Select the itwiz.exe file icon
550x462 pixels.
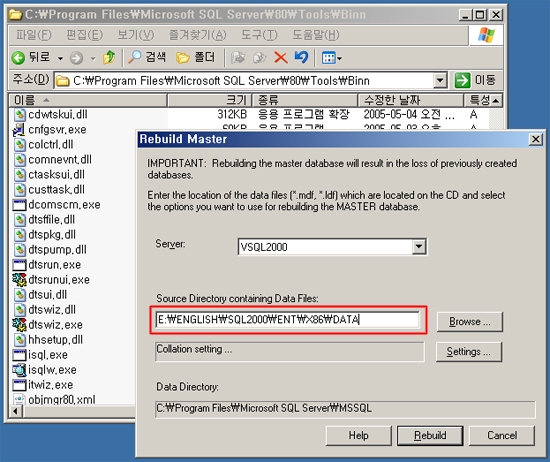(x=19, y=385)
